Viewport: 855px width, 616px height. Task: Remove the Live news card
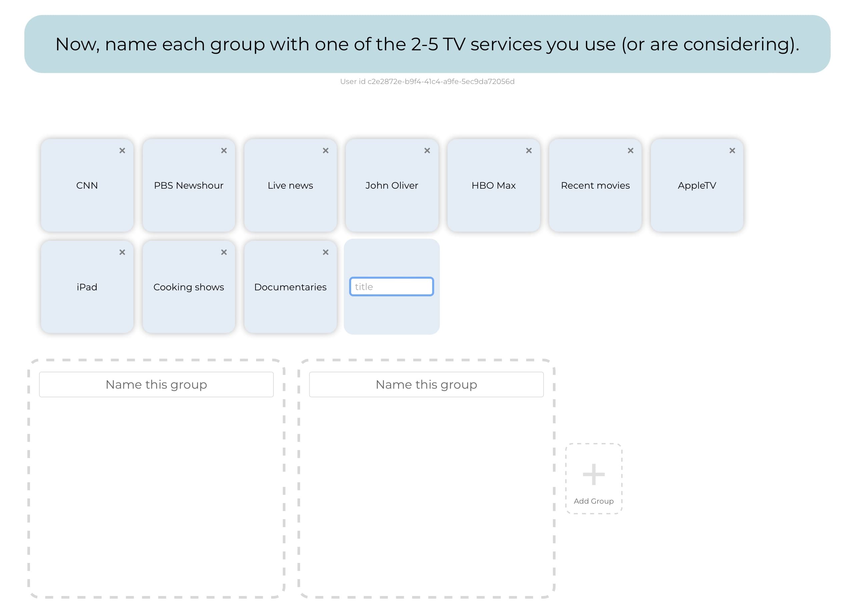point(326,150)
